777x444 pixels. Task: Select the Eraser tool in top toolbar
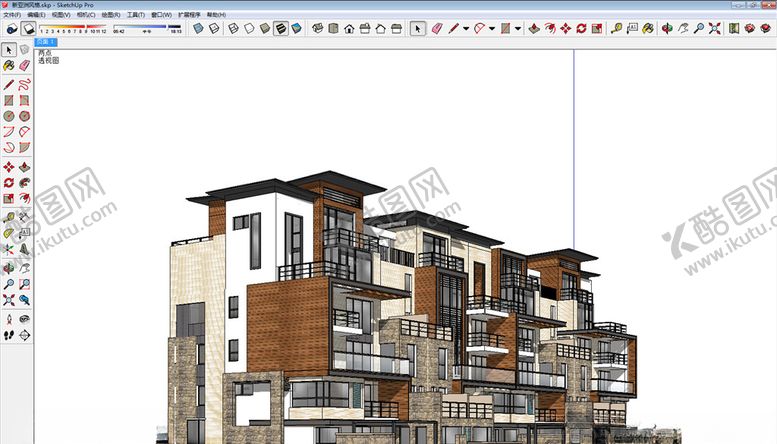pos(438,29)
